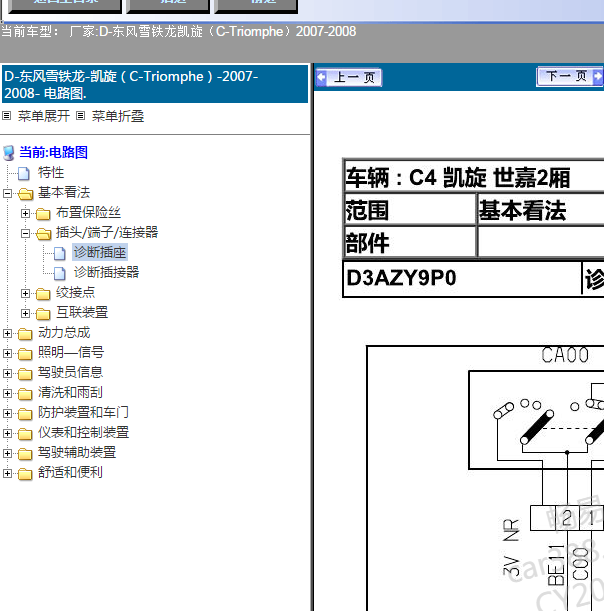604x611 pixels.
Task: Expand the 绞接点 node
Action: pos(25,293)
